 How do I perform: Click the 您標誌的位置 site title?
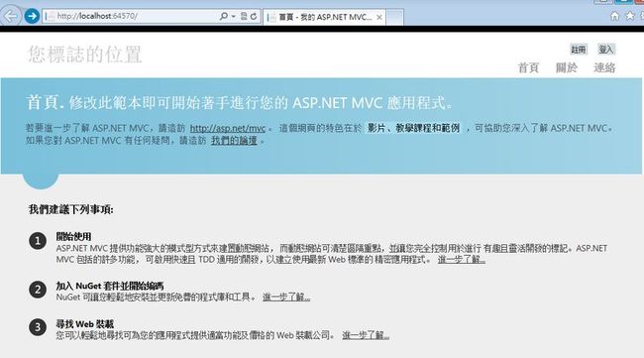coord(85,55)
